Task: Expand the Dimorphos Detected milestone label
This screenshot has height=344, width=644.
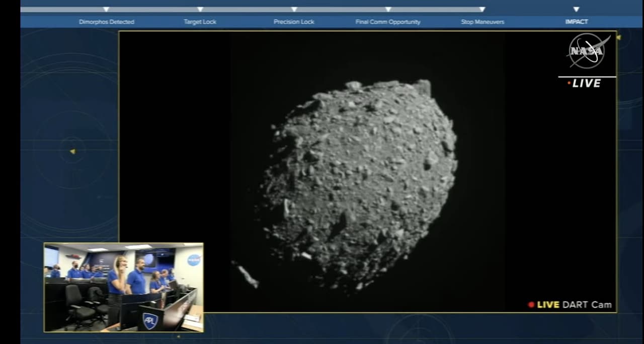Action: pos(106,22)
